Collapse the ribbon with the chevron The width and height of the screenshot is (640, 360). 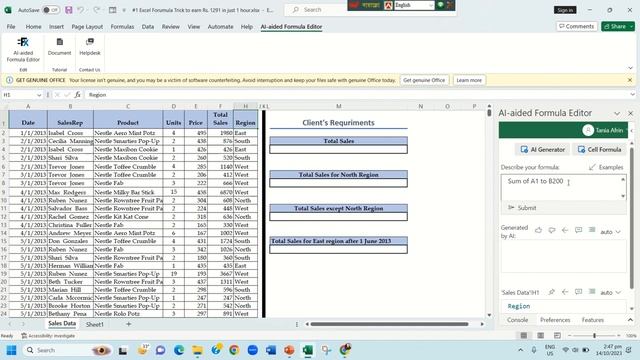630,68
